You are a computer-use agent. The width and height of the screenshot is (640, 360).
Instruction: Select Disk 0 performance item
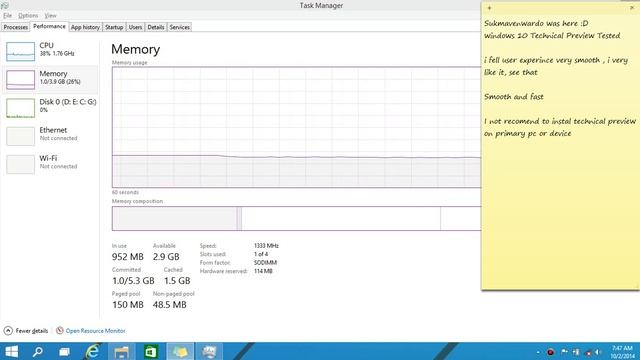(x=51, y=107)
